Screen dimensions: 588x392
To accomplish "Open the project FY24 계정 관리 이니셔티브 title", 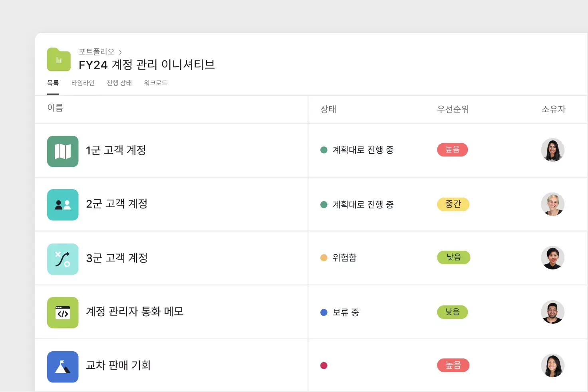I will pos(147,65).
